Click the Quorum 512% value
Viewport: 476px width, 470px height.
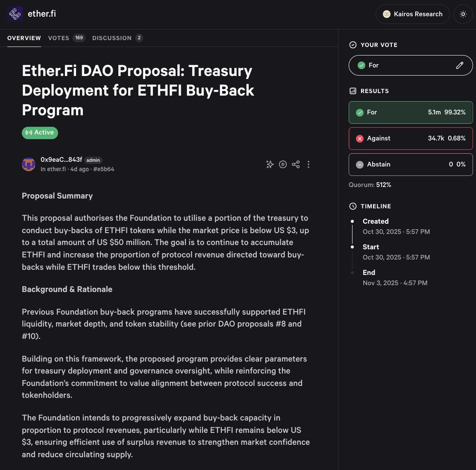(x=383, y=185)
